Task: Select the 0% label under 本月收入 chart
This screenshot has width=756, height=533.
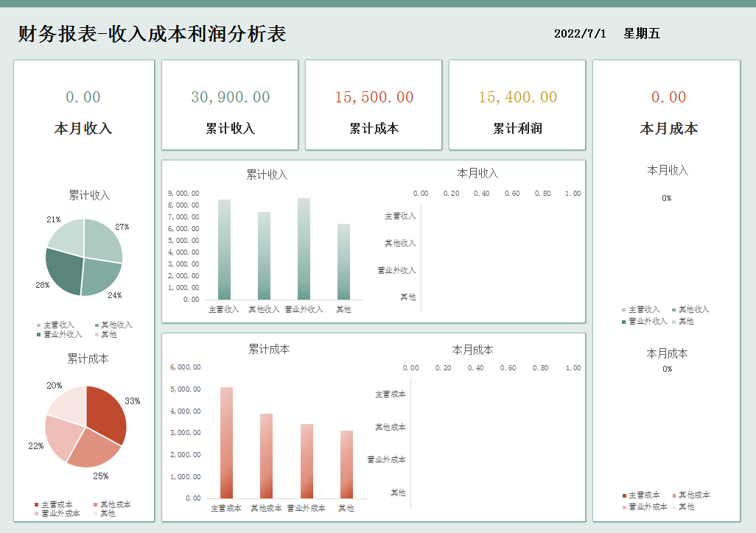Action: 667,197
